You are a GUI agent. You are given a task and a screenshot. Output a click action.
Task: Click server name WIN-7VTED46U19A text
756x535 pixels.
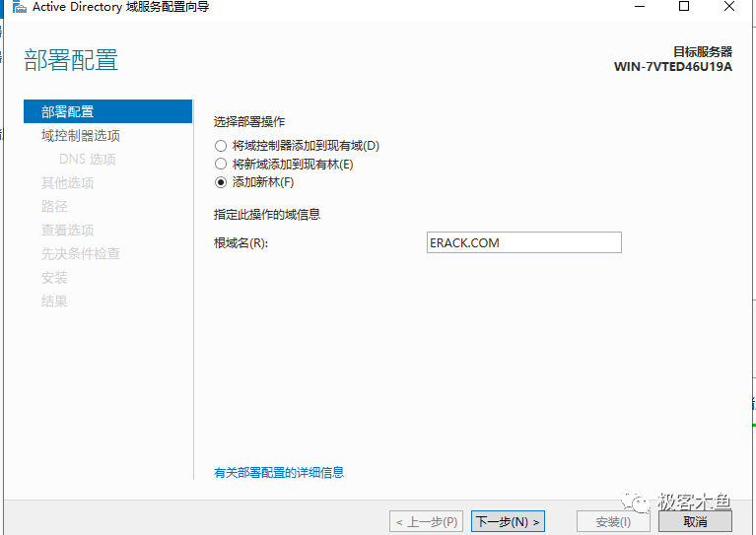673,67
